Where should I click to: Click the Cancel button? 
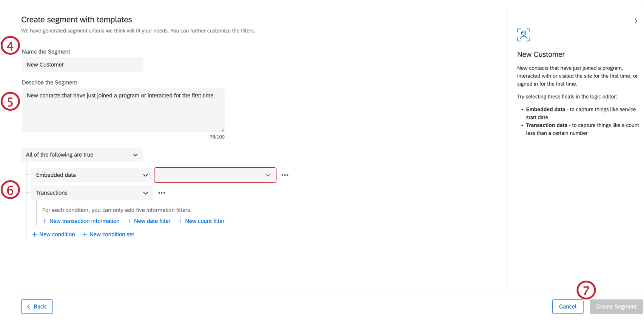567,307
